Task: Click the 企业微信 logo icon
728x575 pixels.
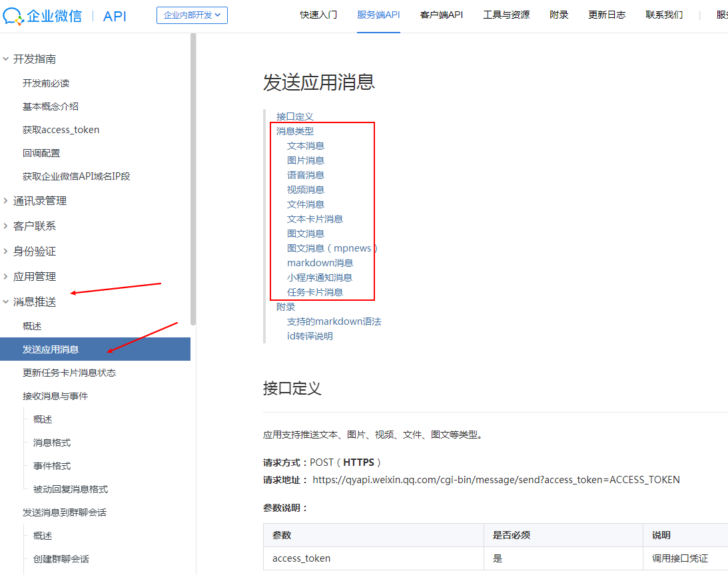Action: tap(13, 15)
